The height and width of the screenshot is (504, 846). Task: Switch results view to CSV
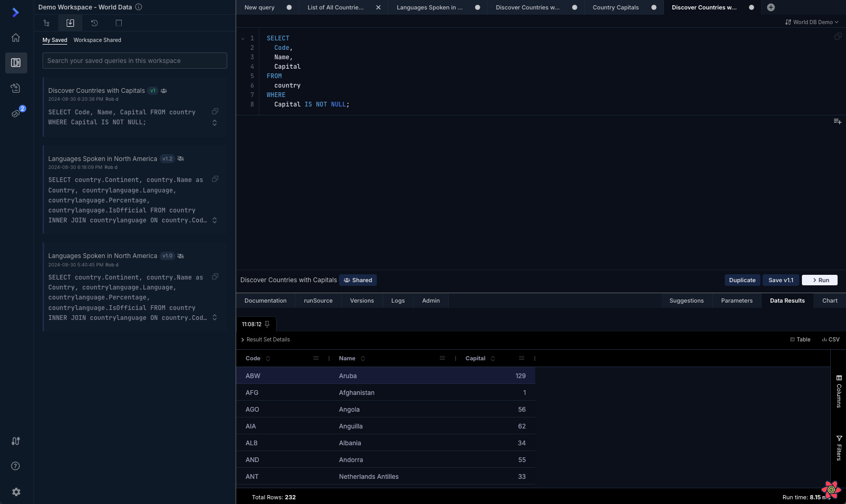tap(831, 340)
